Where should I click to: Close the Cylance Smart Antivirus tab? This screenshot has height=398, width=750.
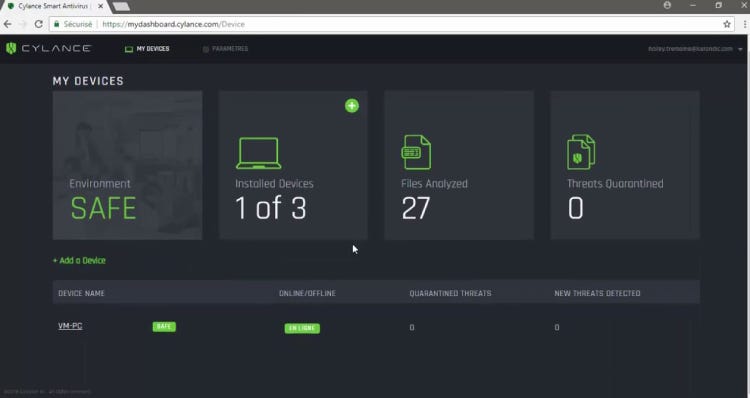pos(101,6)
